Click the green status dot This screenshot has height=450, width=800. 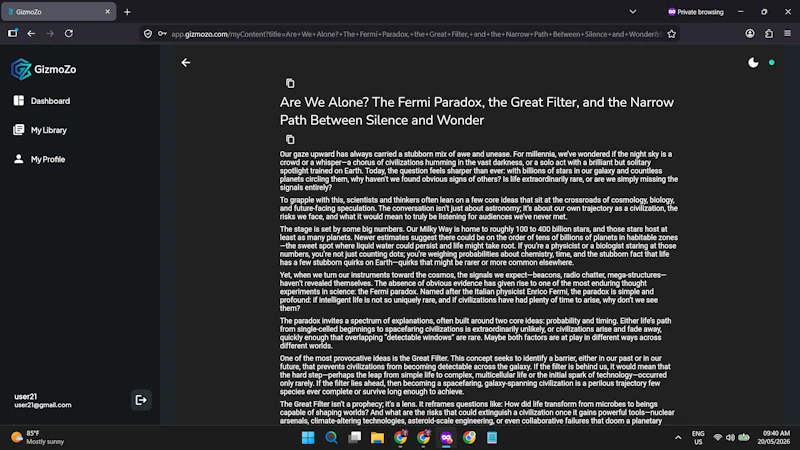click(771, 62)
